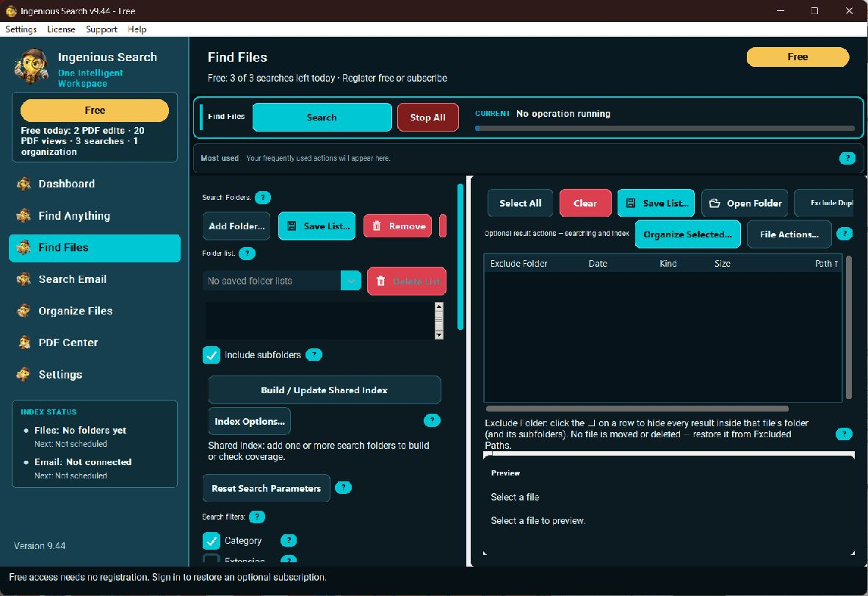This screenshot has height=596, width=868.
Task: Sort results by the Date column header
Action: tap(598, 264)
